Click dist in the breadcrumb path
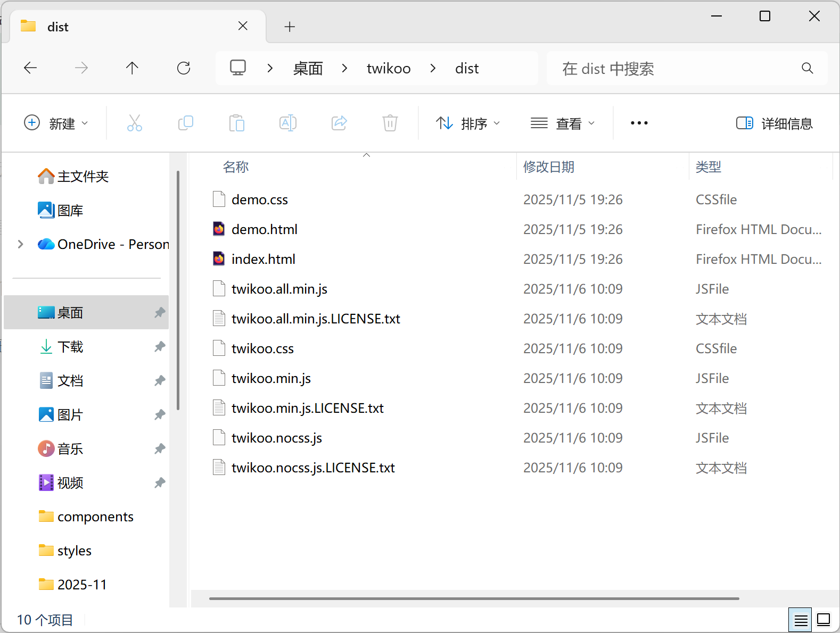 [x=467, y=68]
